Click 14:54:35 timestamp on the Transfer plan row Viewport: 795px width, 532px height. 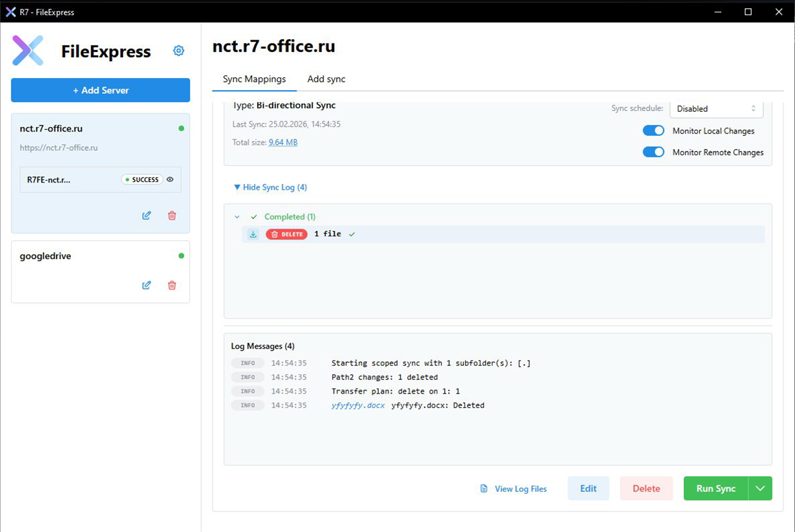(289, 391)
